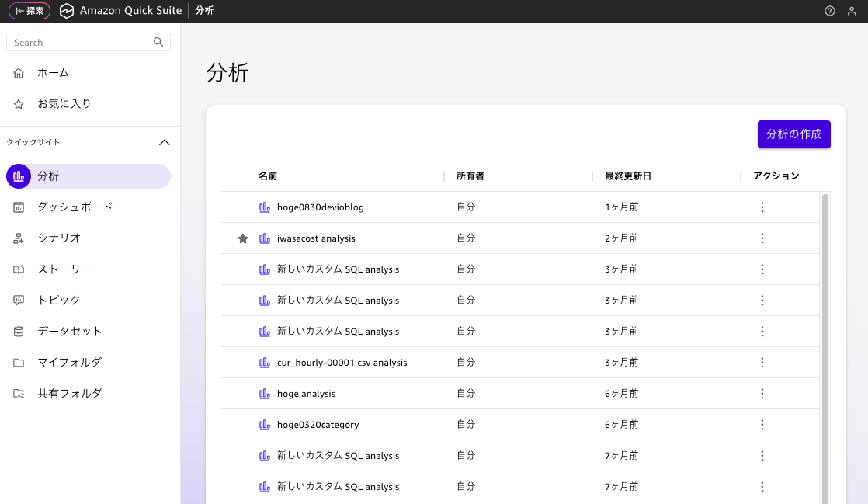
Task: Click the Amazon Quick Suite logo
Action: click(x=67, y=11)
